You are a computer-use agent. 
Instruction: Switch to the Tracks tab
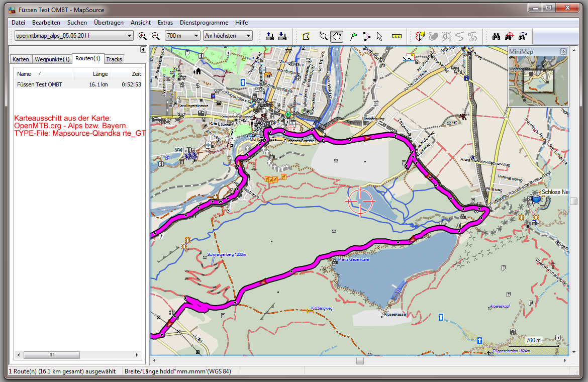[114, 59]
